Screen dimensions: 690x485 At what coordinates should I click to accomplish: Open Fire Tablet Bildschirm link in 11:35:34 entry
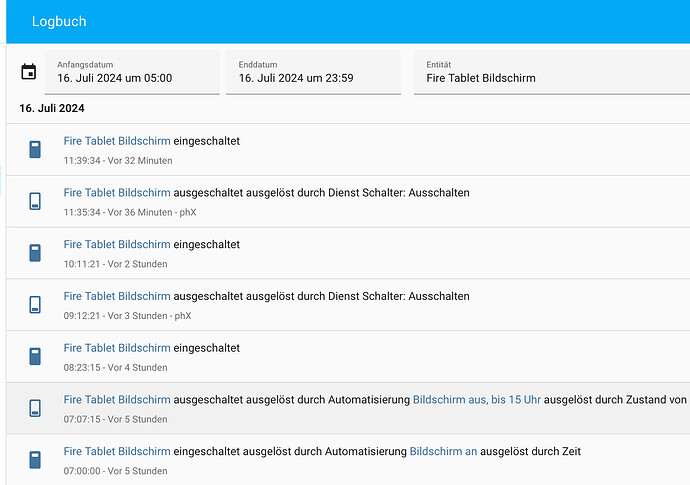[x=117, y=192]
